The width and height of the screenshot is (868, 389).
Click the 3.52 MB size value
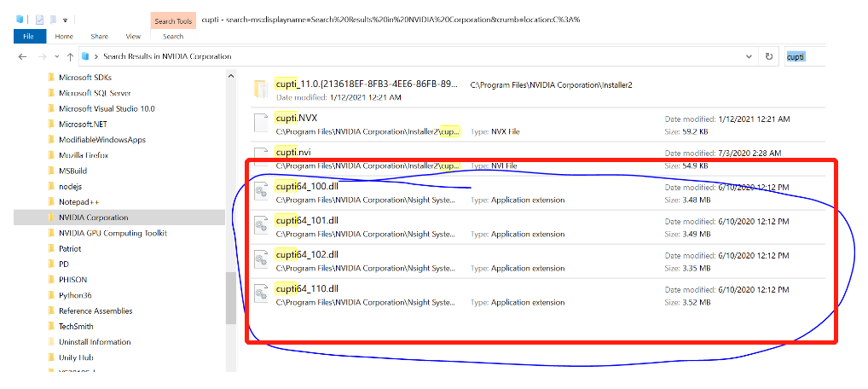[x=697, y=303]
